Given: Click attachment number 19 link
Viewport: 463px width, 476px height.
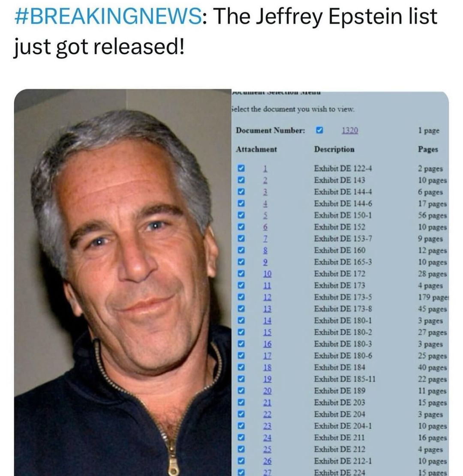Looking at the screenshot, I should point(268,379).
